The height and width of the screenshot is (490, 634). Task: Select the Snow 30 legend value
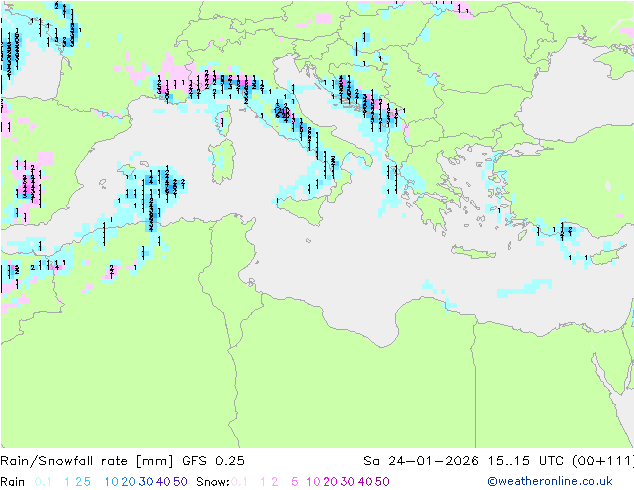(x=348, y=482)
